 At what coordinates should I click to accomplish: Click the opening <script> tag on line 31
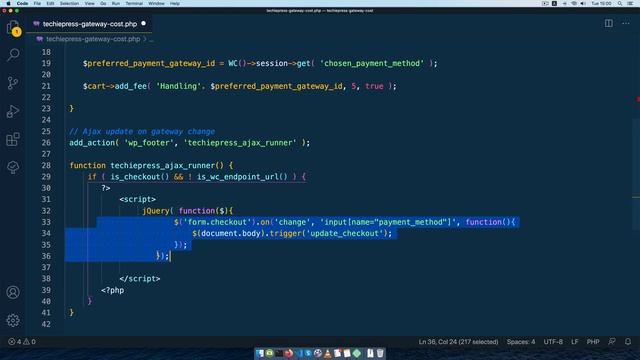[x=138, y=199]
